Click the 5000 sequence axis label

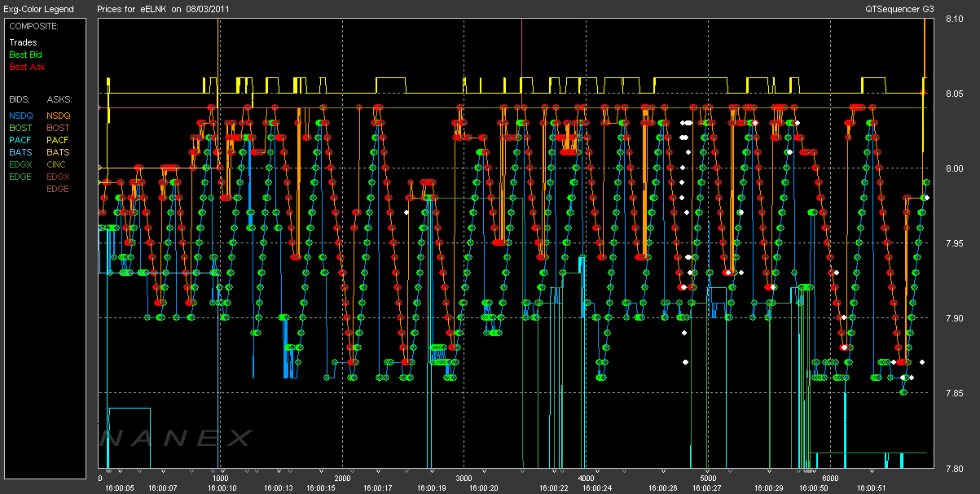pyautogui.click(x=708, y=479)
